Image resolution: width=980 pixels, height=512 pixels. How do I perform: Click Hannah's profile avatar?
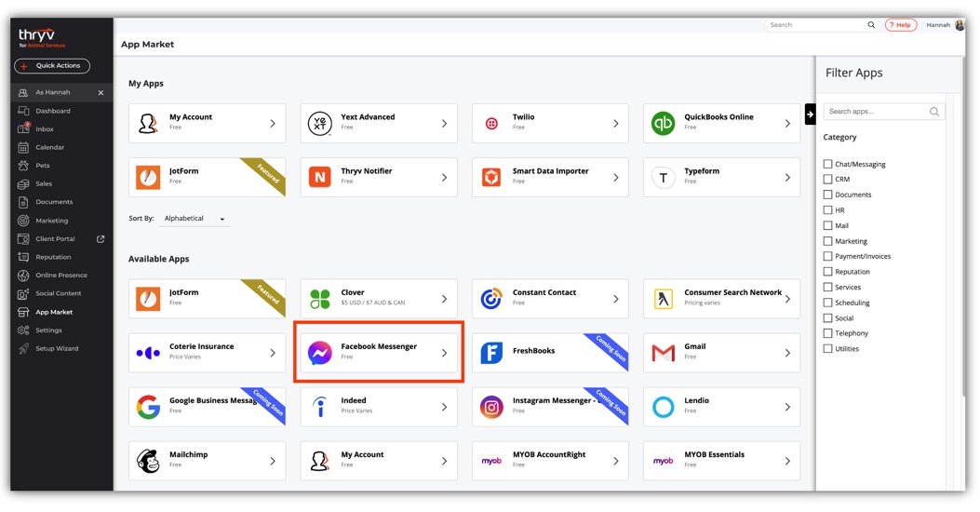(x=960, y=25)
